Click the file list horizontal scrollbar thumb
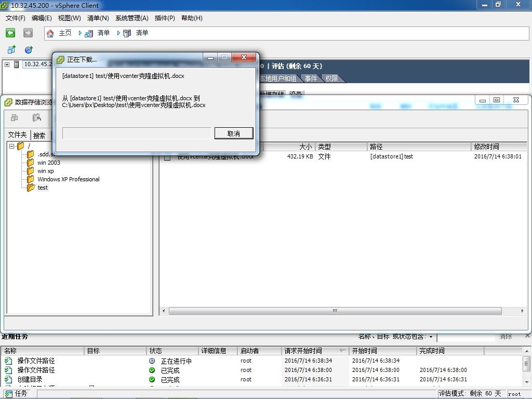The width and height of the screenshot is (532, 399). (335, 311)
